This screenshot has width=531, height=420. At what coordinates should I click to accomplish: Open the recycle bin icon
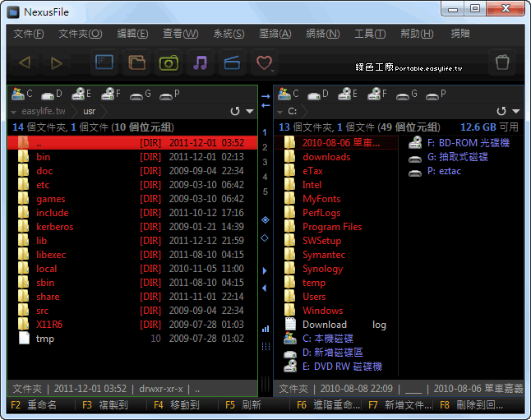(x=502, y=62)
